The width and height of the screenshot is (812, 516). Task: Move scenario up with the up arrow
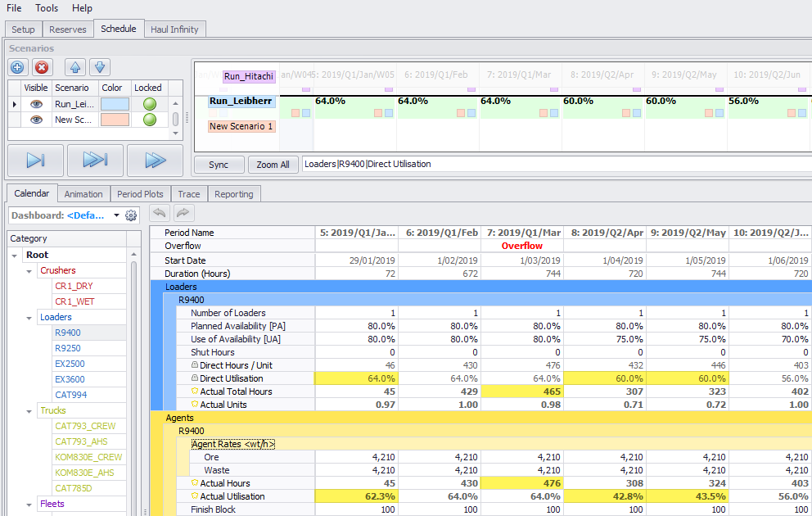point(74,68)
